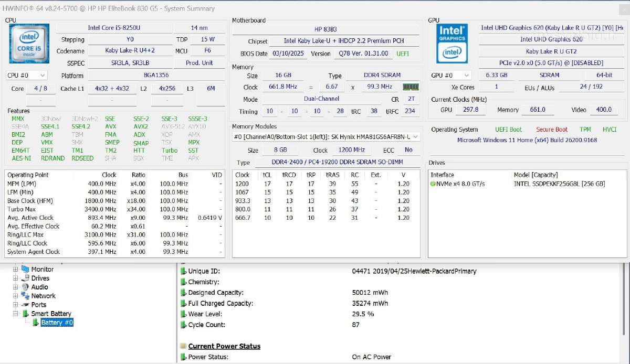Click the 14 nm process field
Screen dimensions: 630x364
tap(199, 28)
